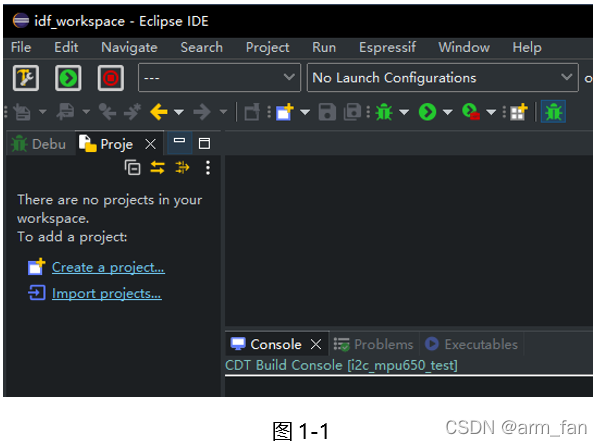This screenshot has height=446, width=602.
Task: Switch to the Debug perspective bug icon
Action: click(553, 112)
